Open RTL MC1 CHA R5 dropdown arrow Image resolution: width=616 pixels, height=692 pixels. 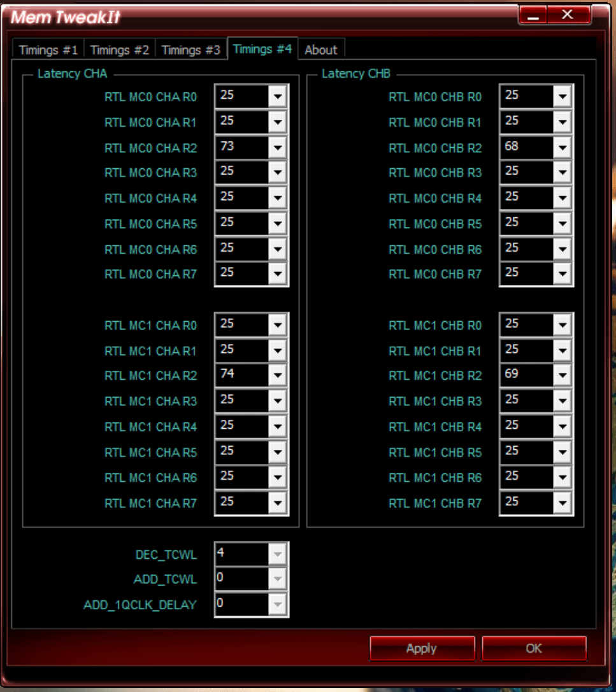pos(278,452)
